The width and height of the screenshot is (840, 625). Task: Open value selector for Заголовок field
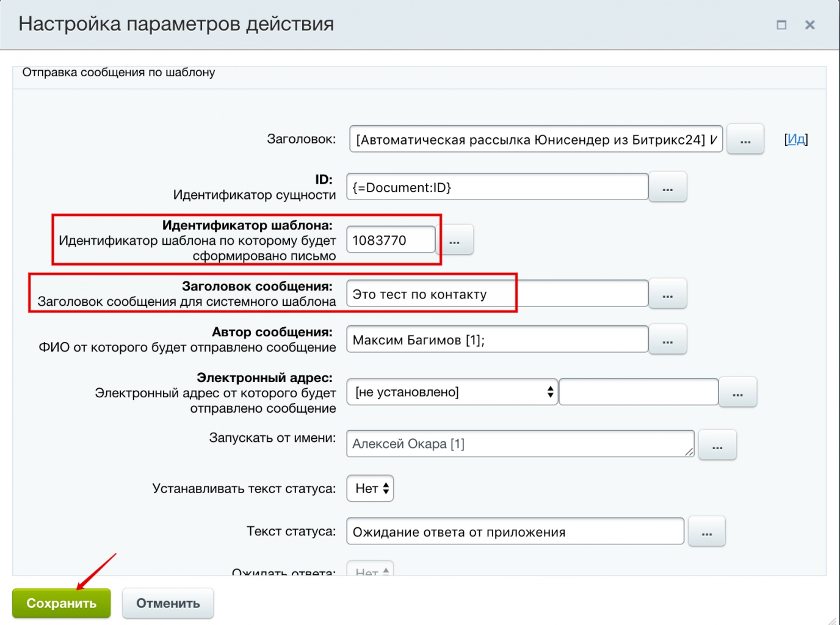(745, 139)
